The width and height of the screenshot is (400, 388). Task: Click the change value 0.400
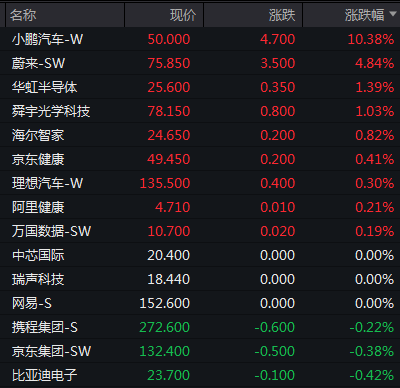pyautogui.click(x=278, y=183)
